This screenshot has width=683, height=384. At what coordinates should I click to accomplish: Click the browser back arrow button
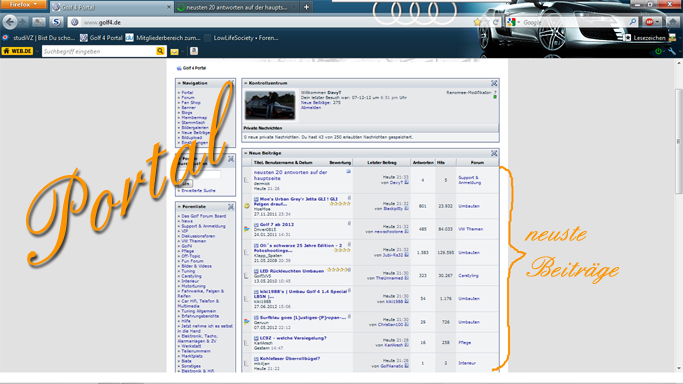coord(10,22)
